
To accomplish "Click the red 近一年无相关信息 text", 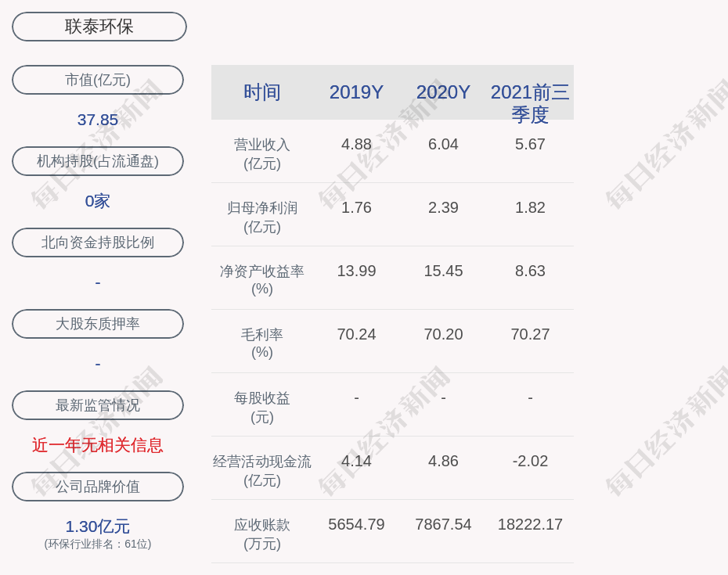I will click(98, 445).
